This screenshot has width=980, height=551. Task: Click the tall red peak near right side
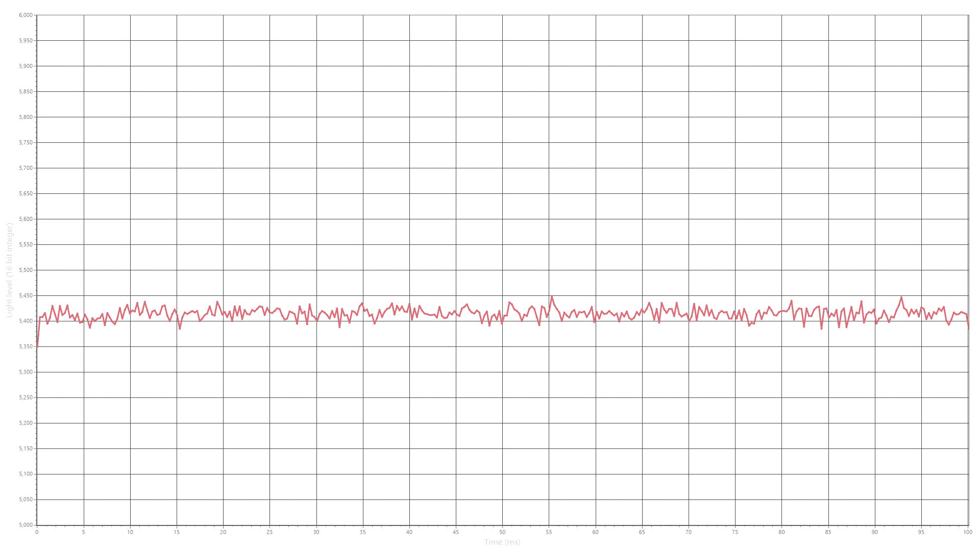click(x=901, y=298)
